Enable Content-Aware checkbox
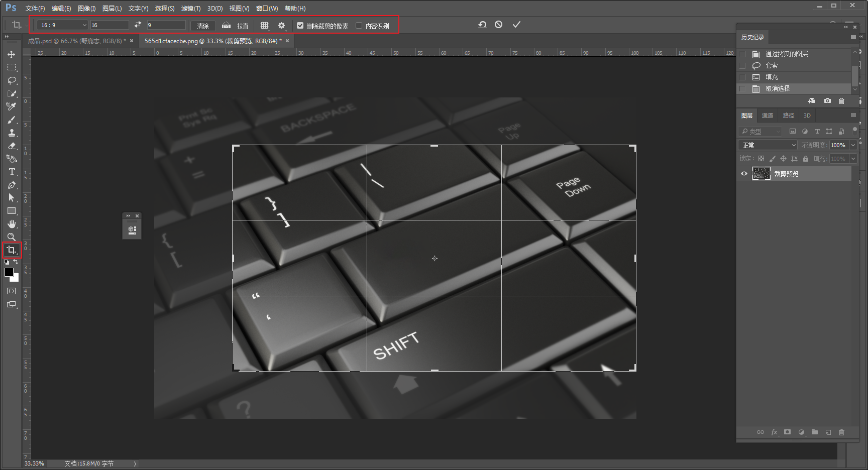 (359, 25)
